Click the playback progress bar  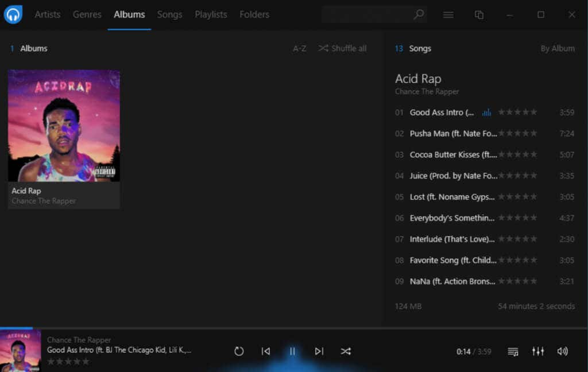pyautogui.click(x=294, y=328)
